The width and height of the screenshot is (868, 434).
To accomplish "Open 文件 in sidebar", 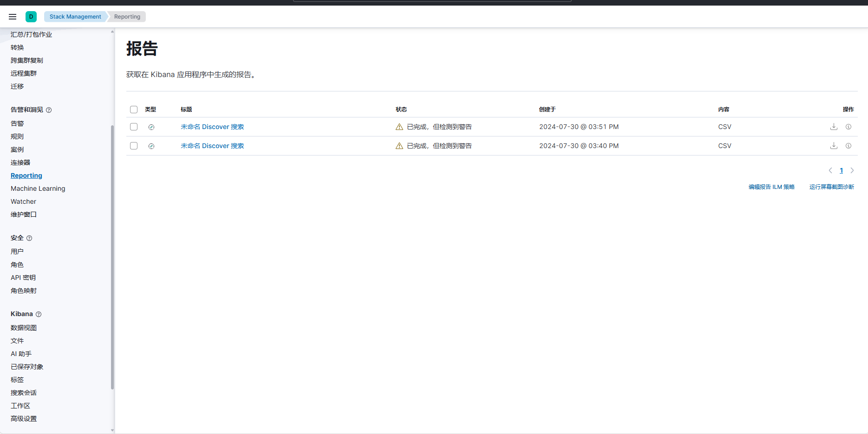I will [x=17, y=341].
